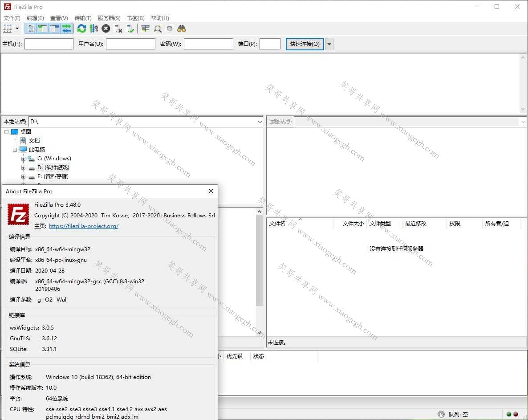Image resolution: width=528 pixels, height=420 pixels.
Task: Click the local file list scrollbar thumb
Action: pos(259,261)
